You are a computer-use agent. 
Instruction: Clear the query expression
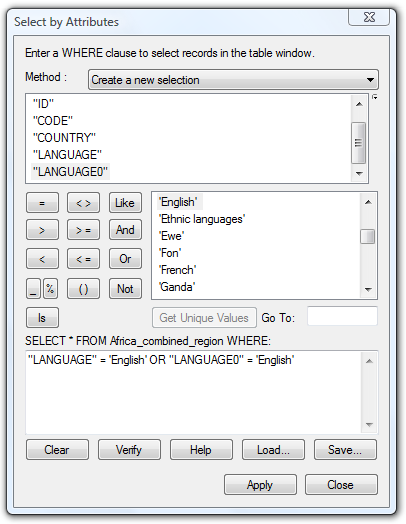coord(57,450)
